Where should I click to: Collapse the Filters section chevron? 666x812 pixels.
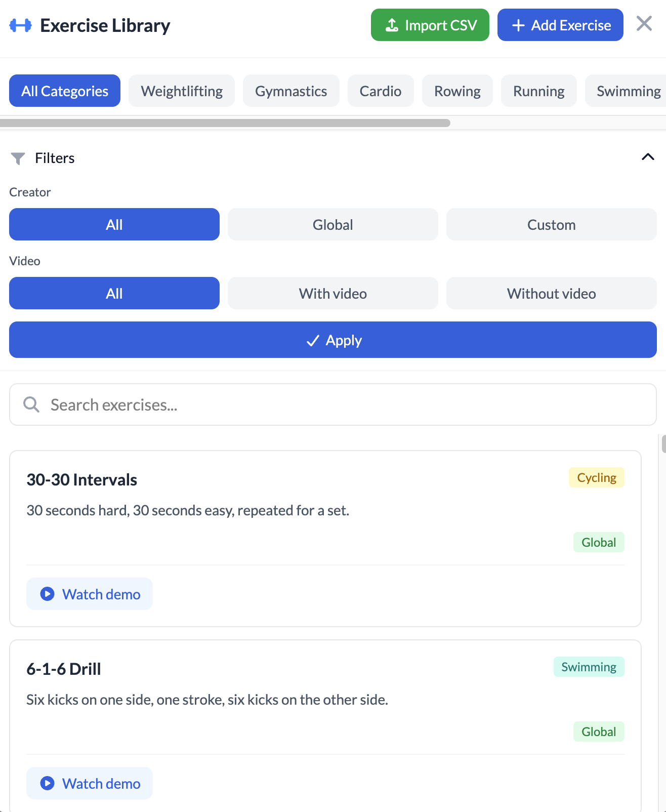pos(647,157)
